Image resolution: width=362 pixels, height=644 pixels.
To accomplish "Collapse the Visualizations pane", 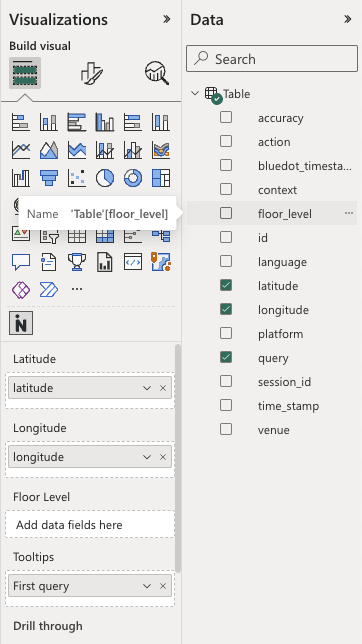I will [166, 19].
